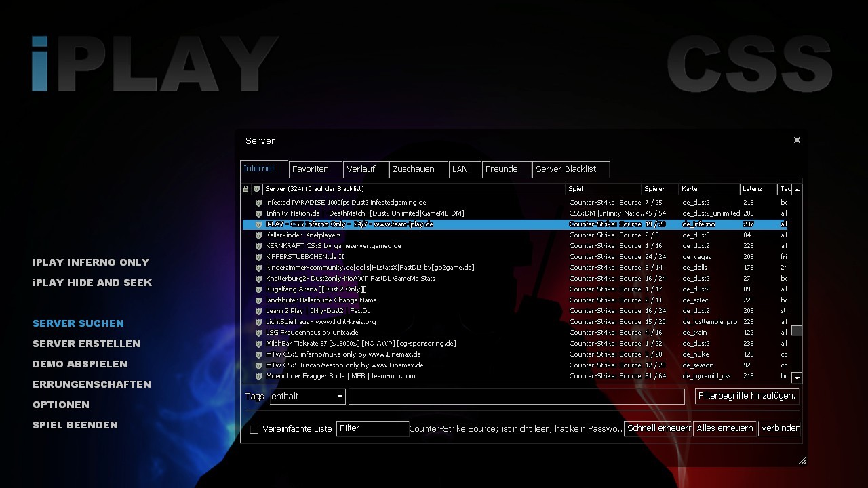Click map cell 'de_vegas'
868x488 pixels.
(696, 257)
